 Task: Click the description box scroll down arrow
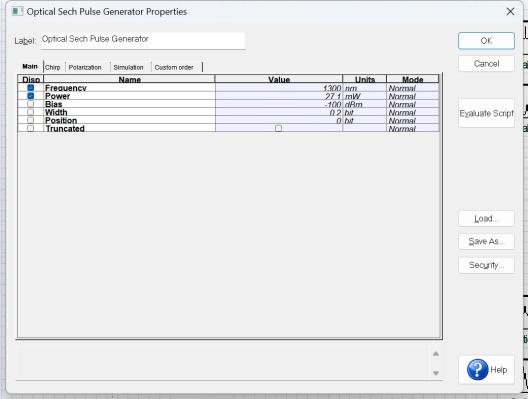(x=436, y=373)
